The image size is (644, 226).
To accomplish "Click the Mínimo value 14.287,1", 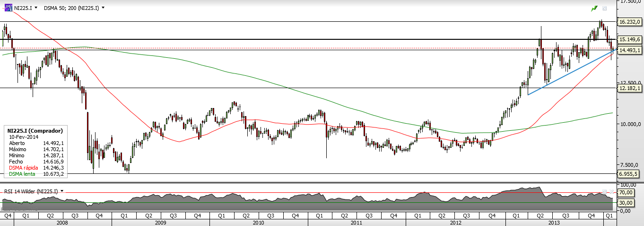I will pyautogui.click(x=53, y=155).
